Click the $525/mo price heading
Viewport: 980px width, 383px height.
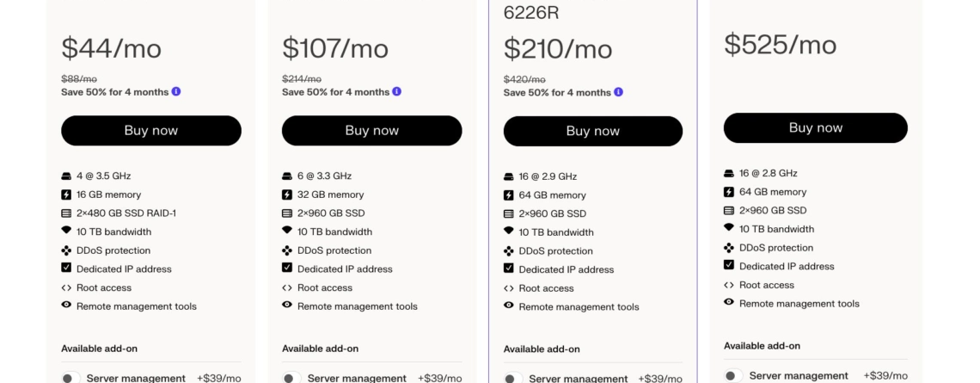pyautogui.click(x=780, y=45)
